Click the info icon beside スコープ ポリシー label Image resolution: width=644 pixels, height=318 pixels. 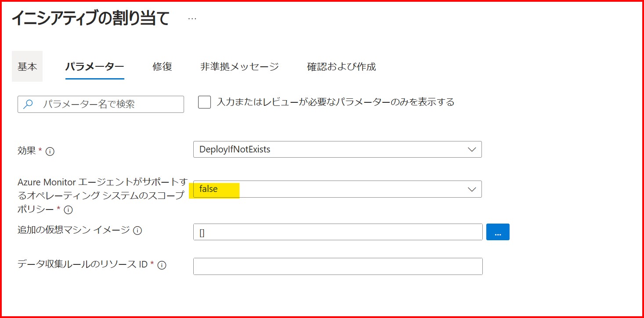coord(68,210)
